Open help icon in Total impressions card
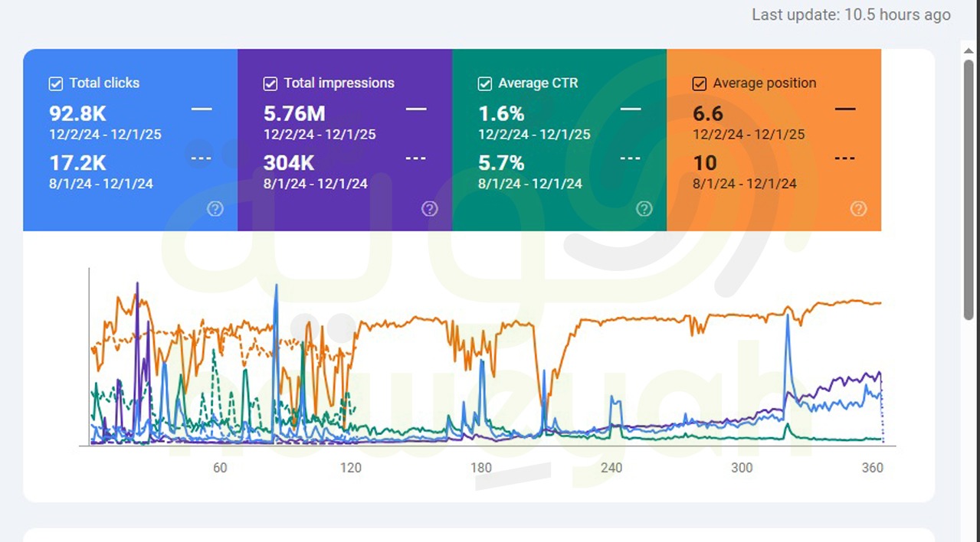 coord(430,209)
